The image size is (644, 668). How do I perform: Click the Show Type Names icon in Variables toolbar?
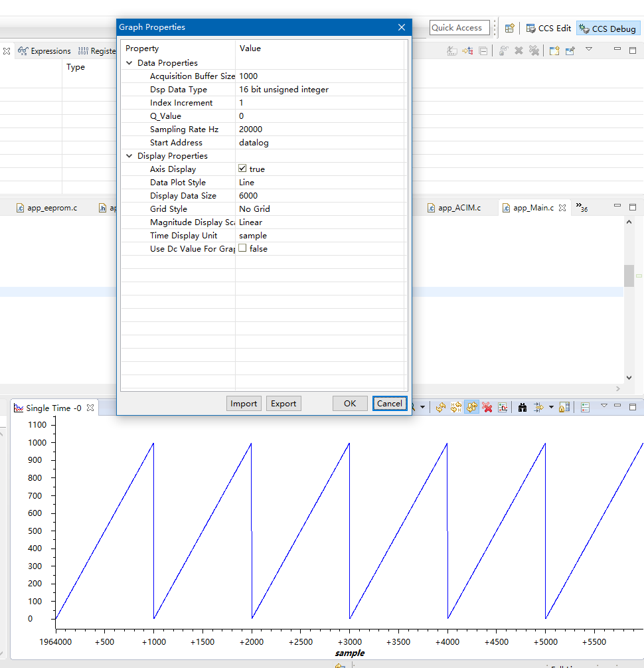[x=452, y=50]
